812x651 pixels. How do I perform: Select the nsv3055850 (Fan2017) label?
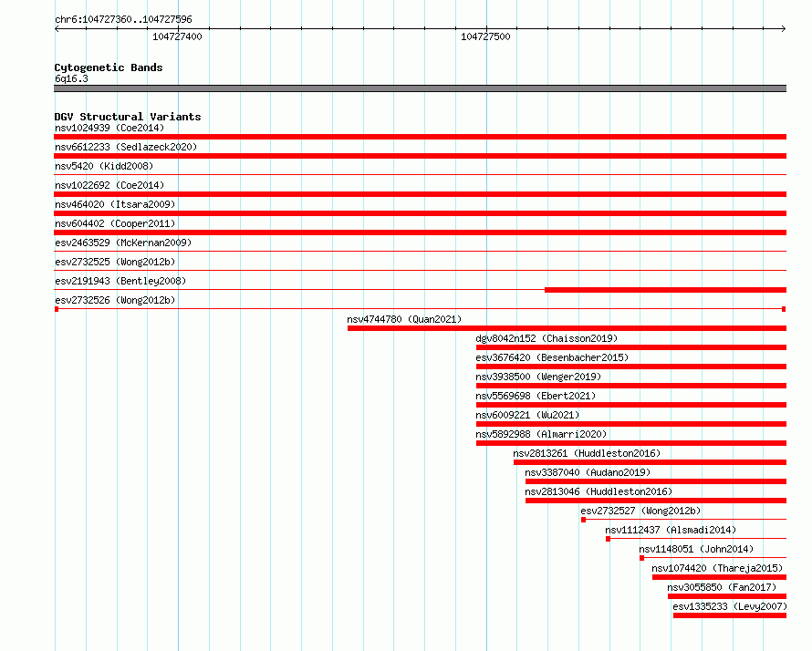(x=722, y=587)
